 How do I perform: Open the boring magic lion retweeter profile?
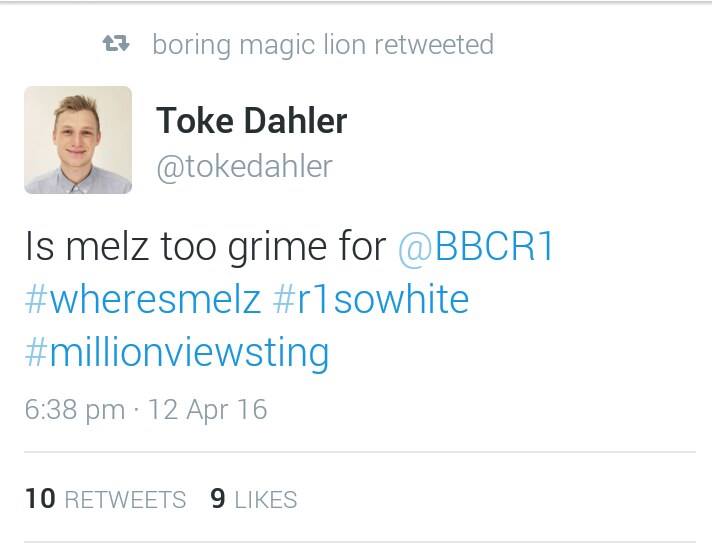259,45
